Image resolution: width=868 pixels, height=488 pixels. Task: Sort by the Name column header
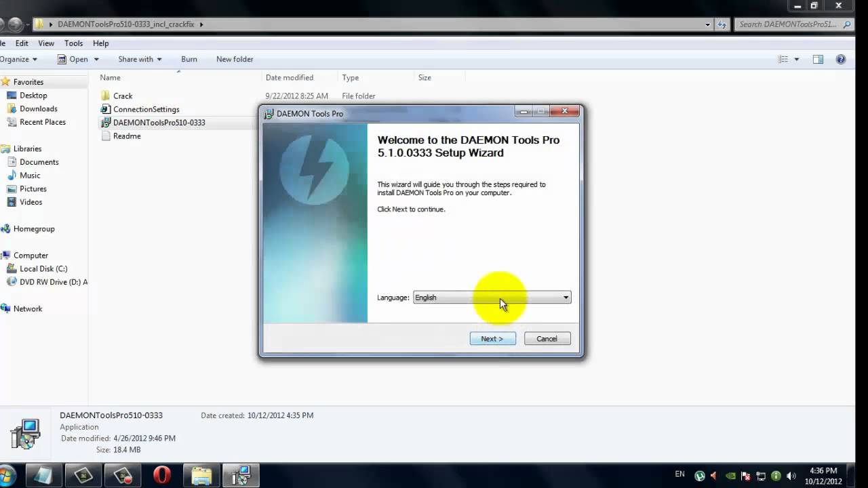[x=110, y=77]
